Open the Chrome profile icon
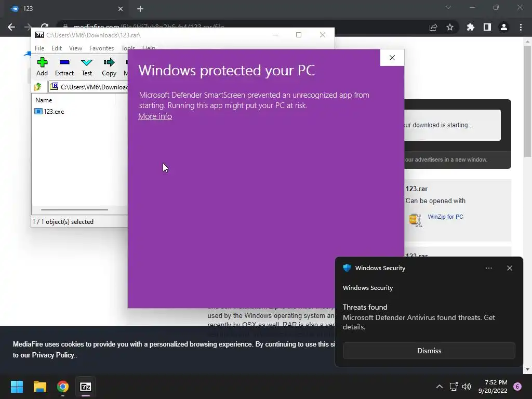This screenshot has width=532, height=399. pos(504,27)
